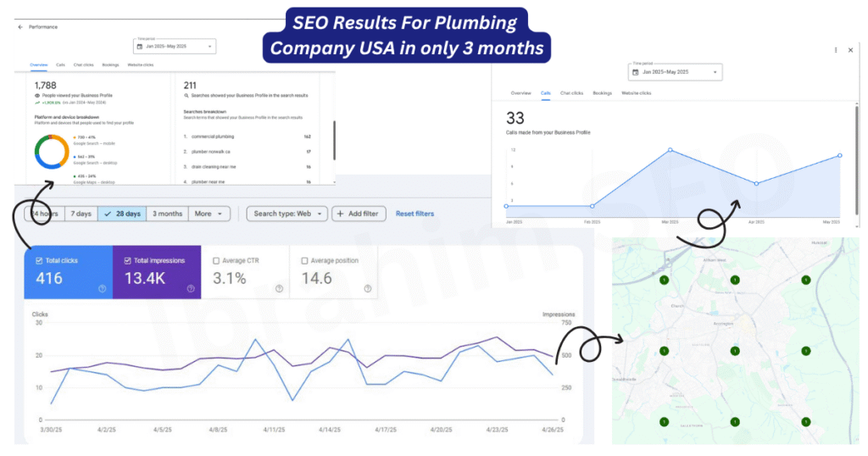Enable the Average CTR checkbox

tap(216, 261)
